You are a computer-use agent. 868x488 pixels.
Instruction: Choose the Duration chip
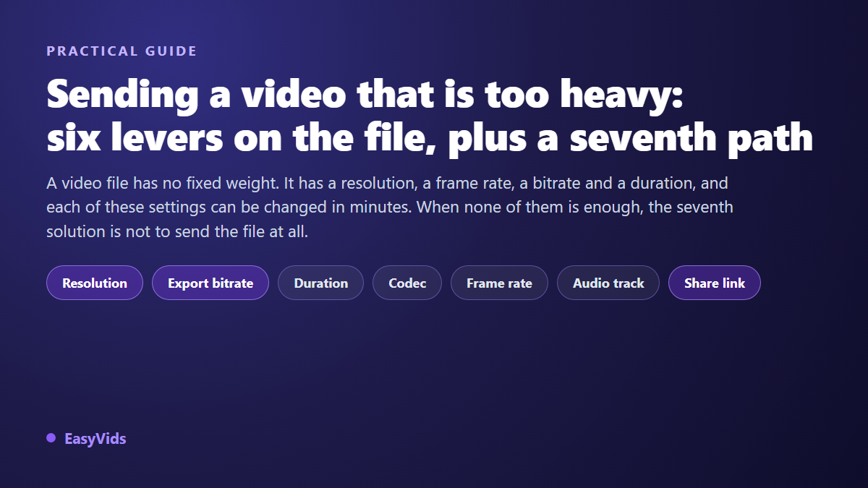[320, 283]
